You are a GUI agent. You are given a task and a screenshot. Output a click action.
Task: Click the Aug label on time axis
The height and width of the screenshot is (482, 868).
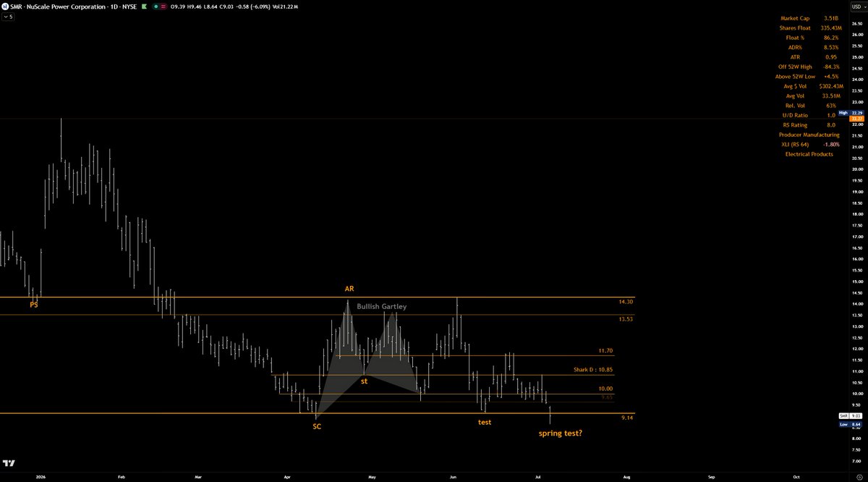[628, 478]
